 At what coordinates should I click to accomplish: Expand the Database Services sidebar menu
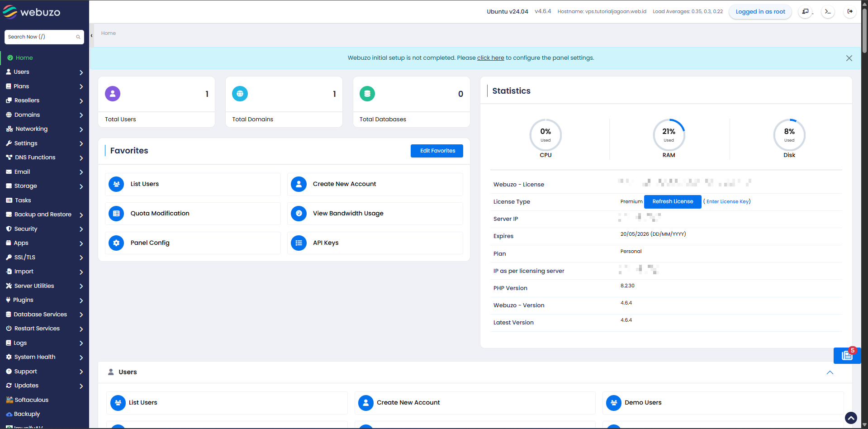[44, 315]
